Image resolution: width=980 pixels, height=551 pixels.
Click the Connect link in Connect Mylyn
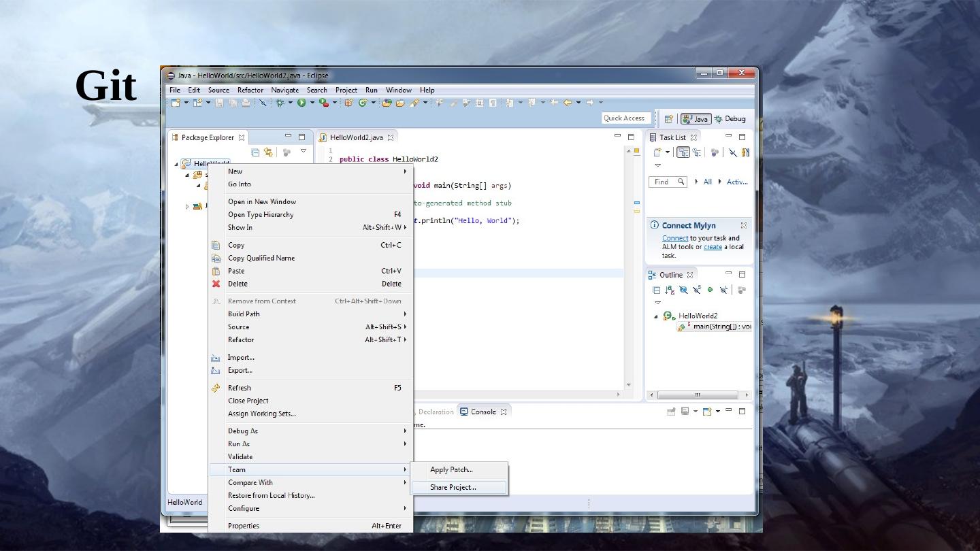coord(674,238)
